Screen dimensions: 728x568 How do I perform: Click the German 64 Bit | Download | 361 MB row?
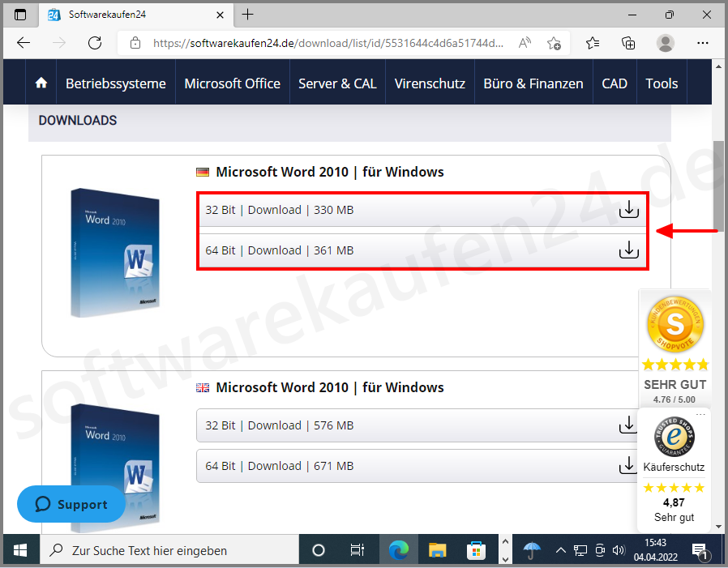point(422,250)
